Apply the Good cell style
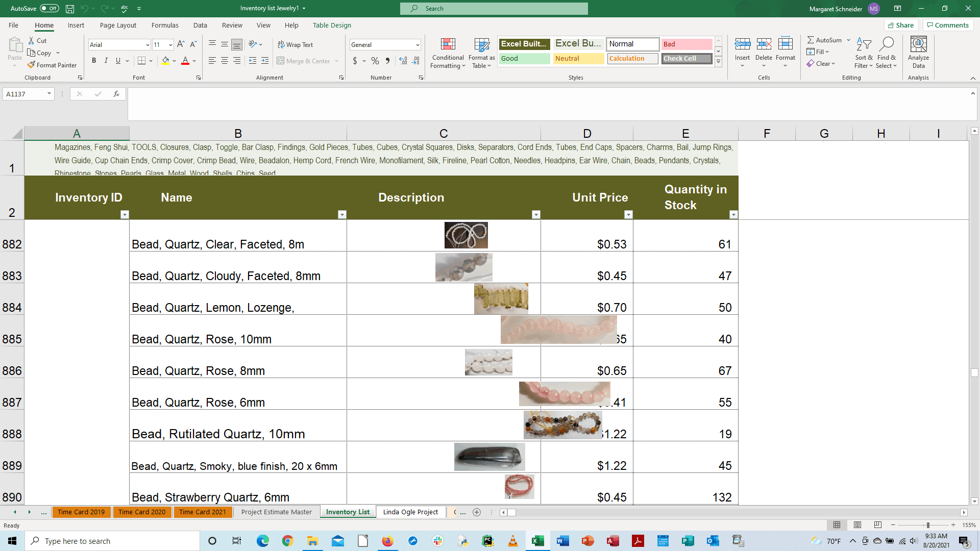980x551 pixels. pos(524,59)
